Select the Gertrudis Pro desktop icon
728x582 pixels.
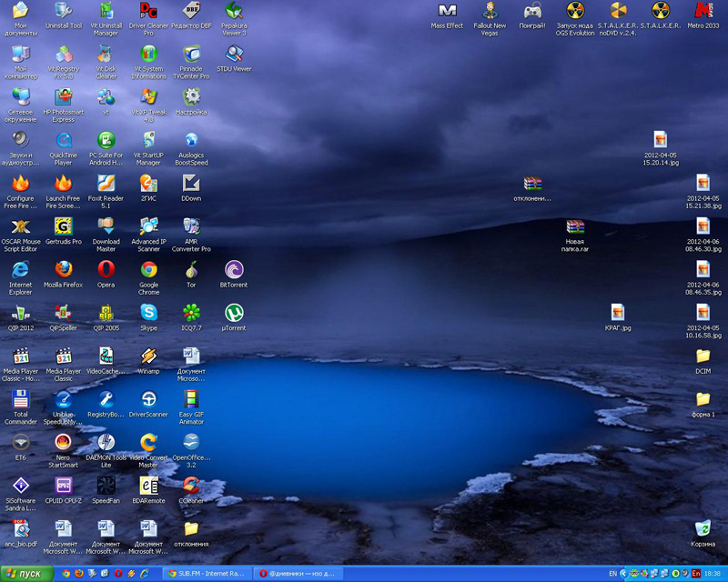coord(64,231)
